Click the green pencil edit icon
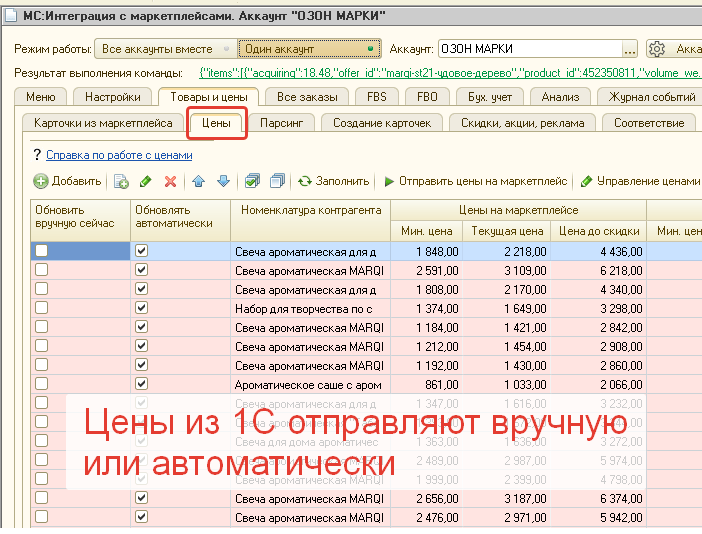This screenshot has width=702, height=534. [x=146, y=181]
